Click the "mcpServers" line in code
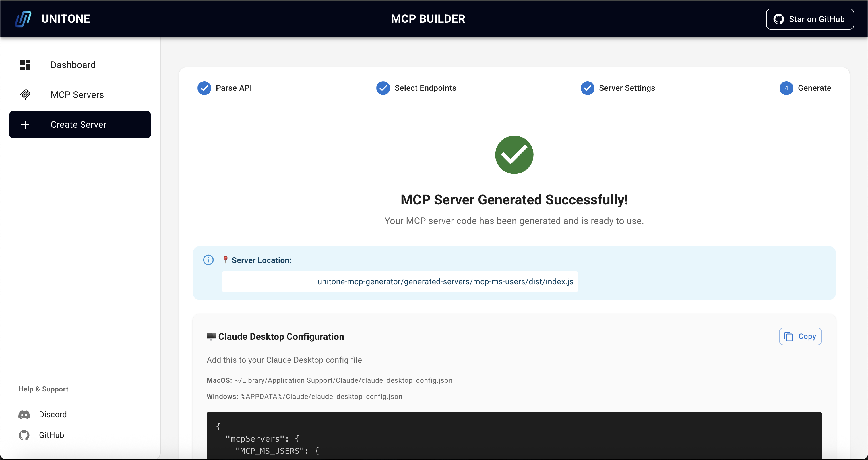The image size is (868, 460). coord(262,439)
